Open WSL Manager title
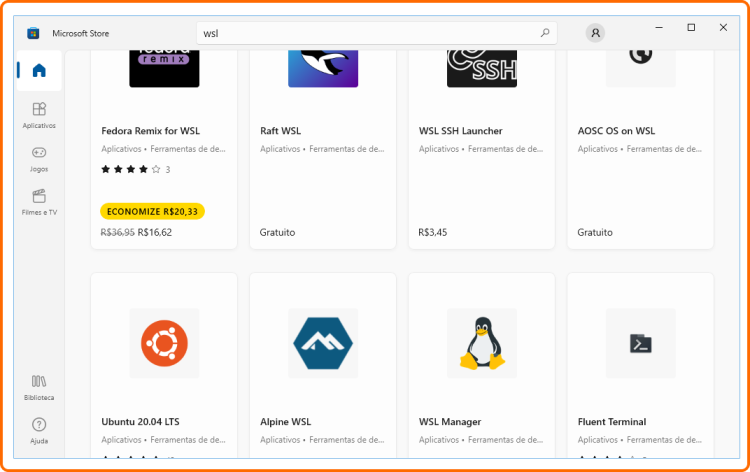The width and height of the screenshot is (750, 472). (x=450, y=422)
